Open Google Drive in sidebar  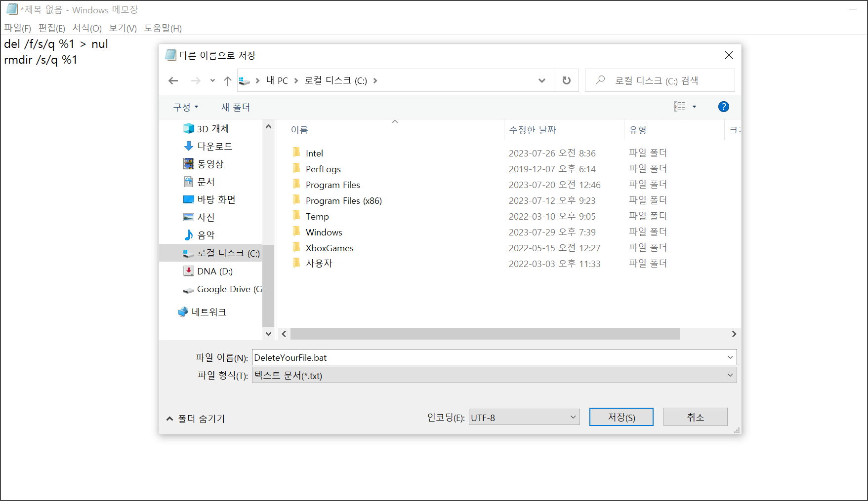(222, 289)
